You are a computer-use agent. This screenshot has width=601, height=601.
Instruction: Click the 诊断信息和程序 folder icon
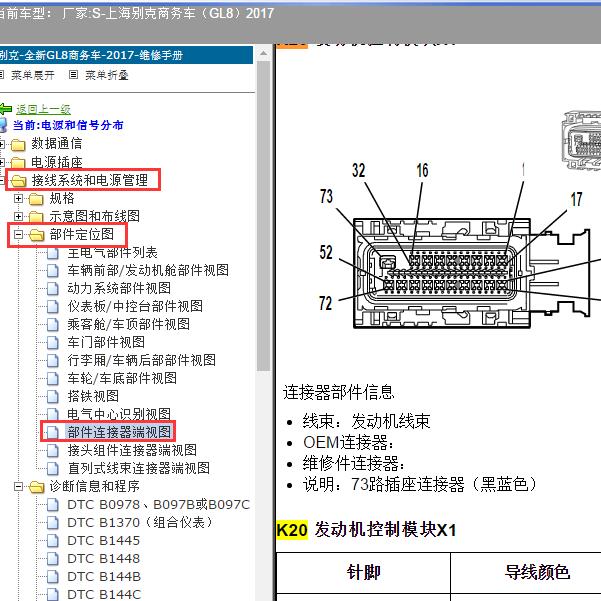(36, 487)
